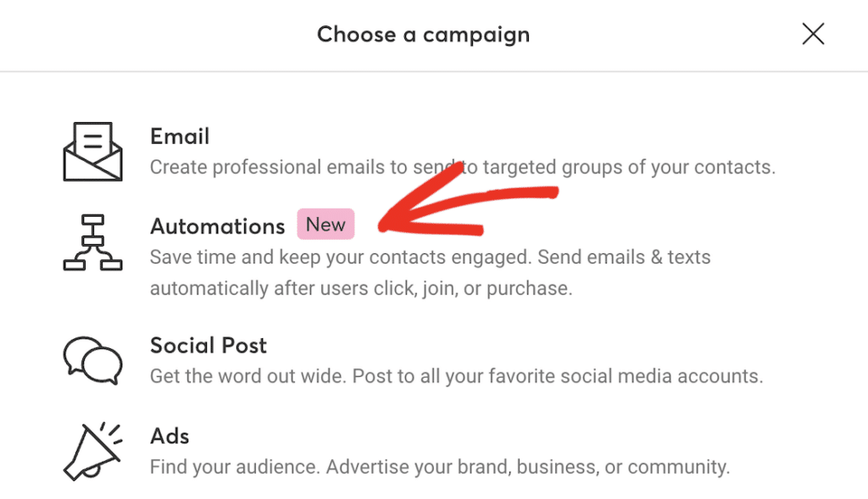
Task: Click the Email campaign description text
Action: pos(462,167)
